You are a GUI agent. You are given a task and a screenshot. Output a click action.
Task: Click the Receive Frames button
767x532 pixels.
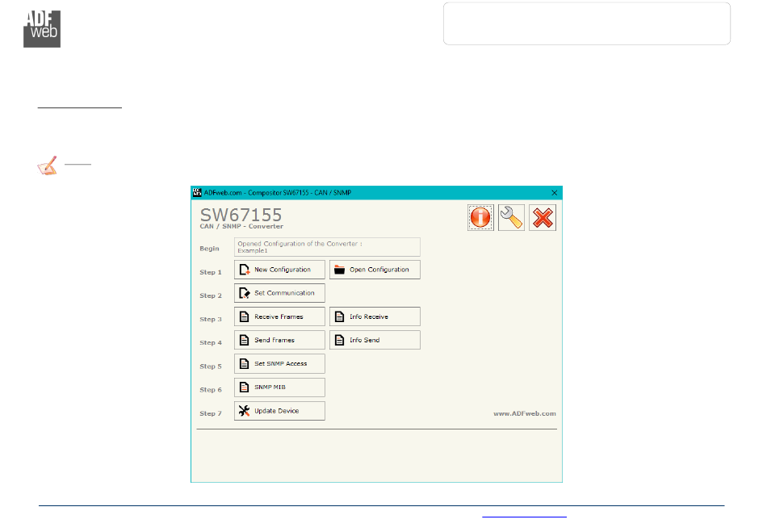click(x=279, y=316)
